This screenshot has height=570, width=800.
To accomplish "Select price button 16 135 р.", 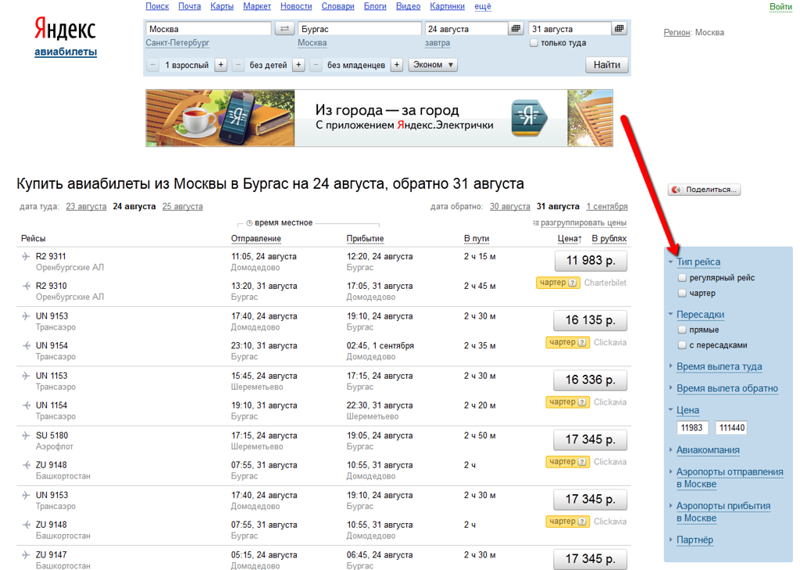I will 590,320.
